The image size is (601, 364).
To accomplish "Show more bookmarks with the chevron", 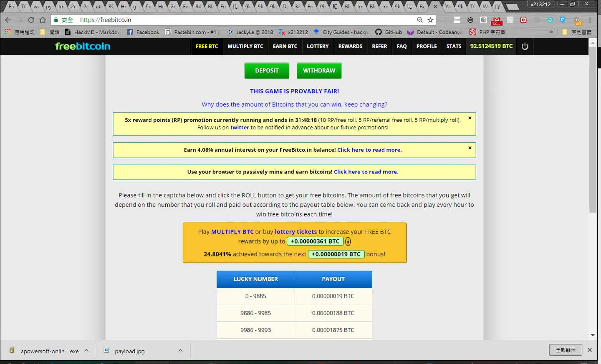I will (x=551, y=32).
